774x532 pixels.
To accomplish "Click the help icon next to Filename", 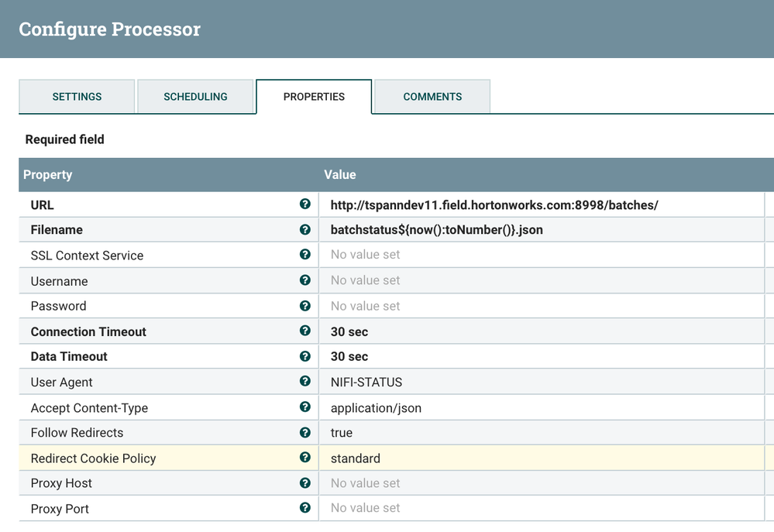I will [x=305, y=229].
